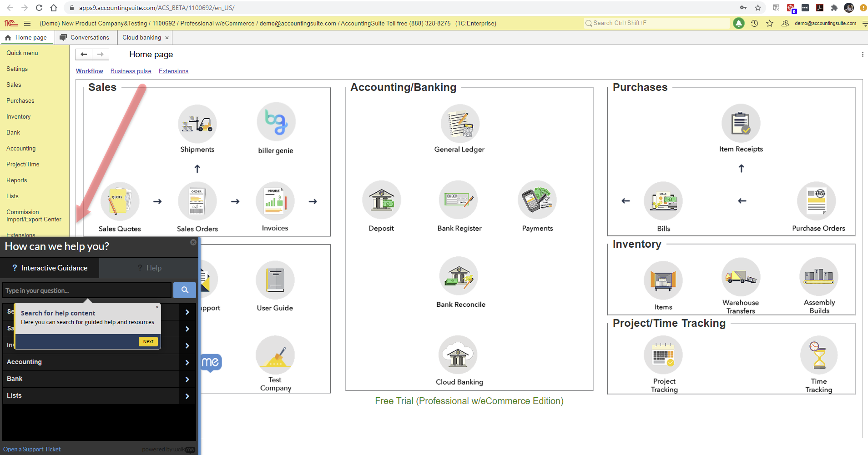Close the How can we help panel
The width and height of the screenshot is (868, 455).
tap(193, 242)
